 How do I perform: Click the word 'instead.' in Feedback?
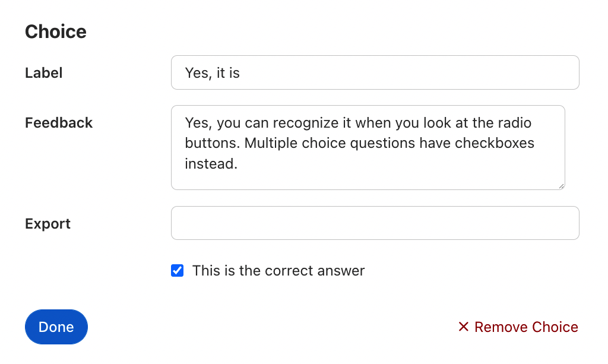(x=211, y=164)
